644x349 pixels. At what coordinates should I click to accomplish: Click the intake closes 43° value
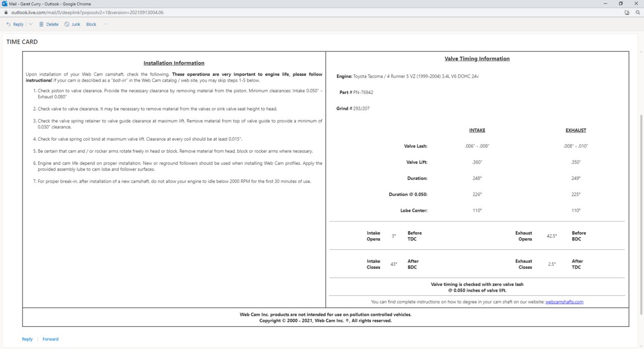tap(394, 264)
